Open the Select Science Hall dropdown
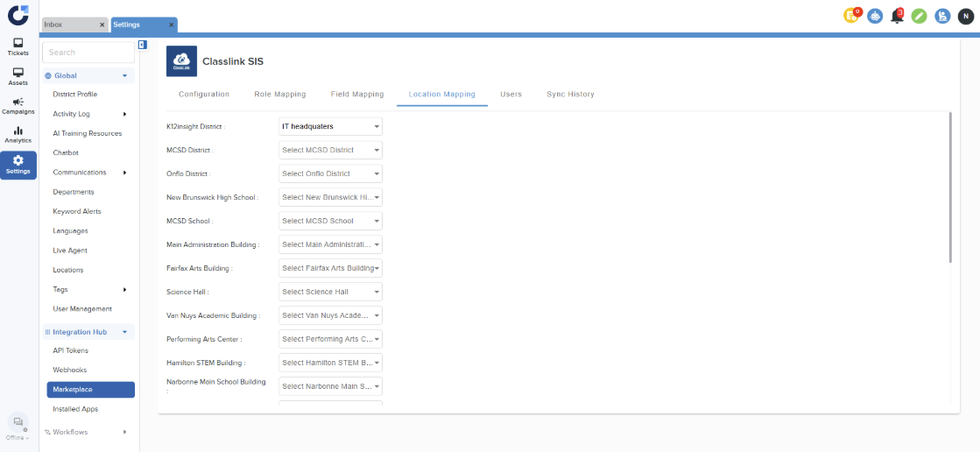Image resolution: width=980 pixels, height=452 pixels. tap(330, 292)
